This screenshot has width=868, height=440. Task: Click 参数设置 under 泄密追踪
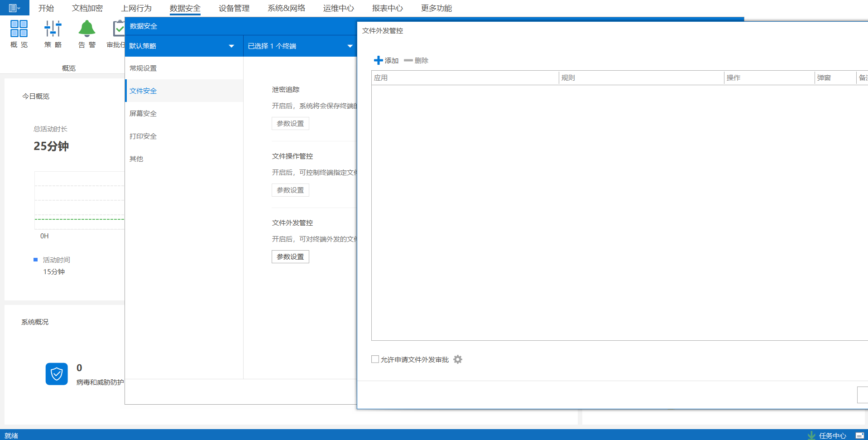click(290, 123)
